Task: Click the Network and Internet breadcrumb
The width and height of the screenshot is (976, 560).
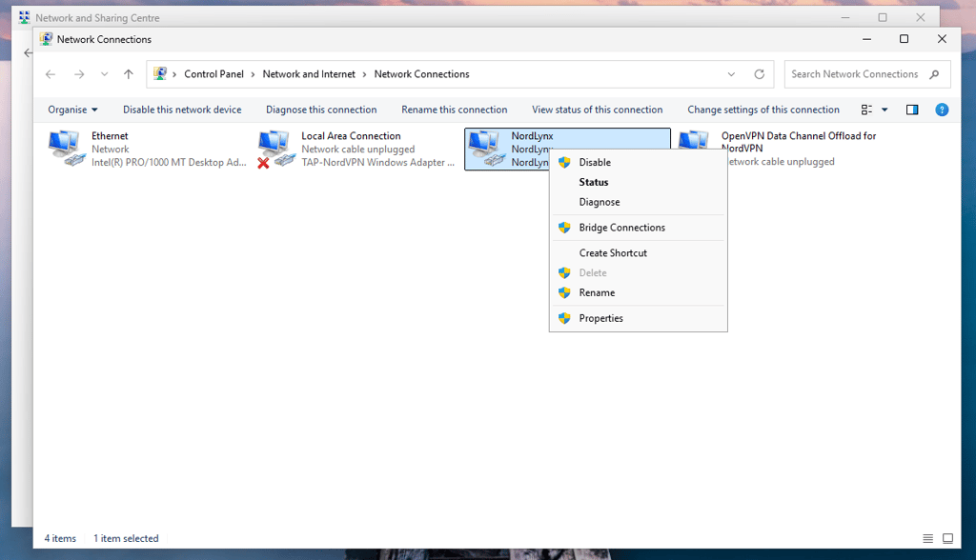Action: pos(309,74)
